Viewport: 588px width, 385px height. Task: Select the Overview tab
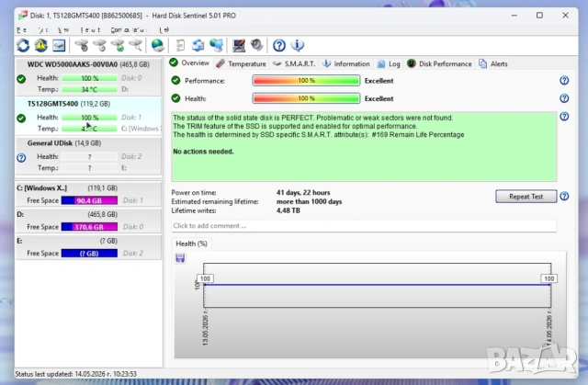coord(189,63)
